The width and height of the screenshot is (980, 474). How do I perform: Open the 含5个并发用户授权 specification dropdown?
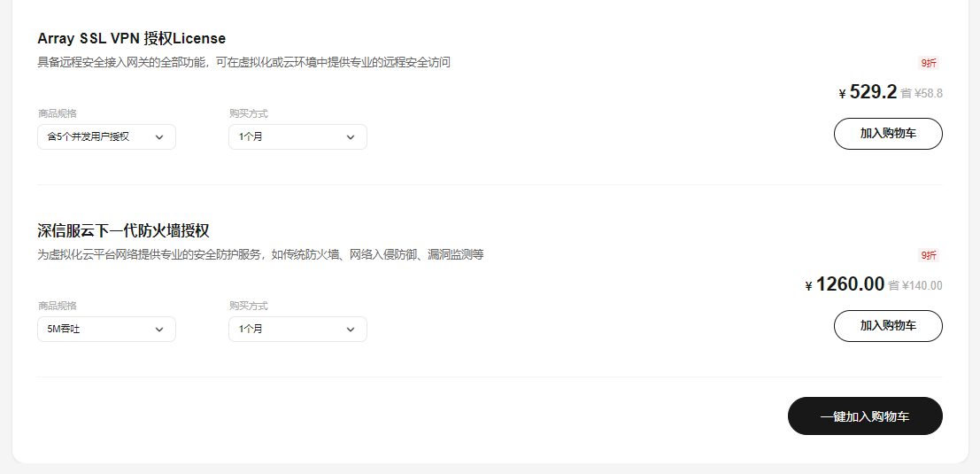(x=106, y=137)
